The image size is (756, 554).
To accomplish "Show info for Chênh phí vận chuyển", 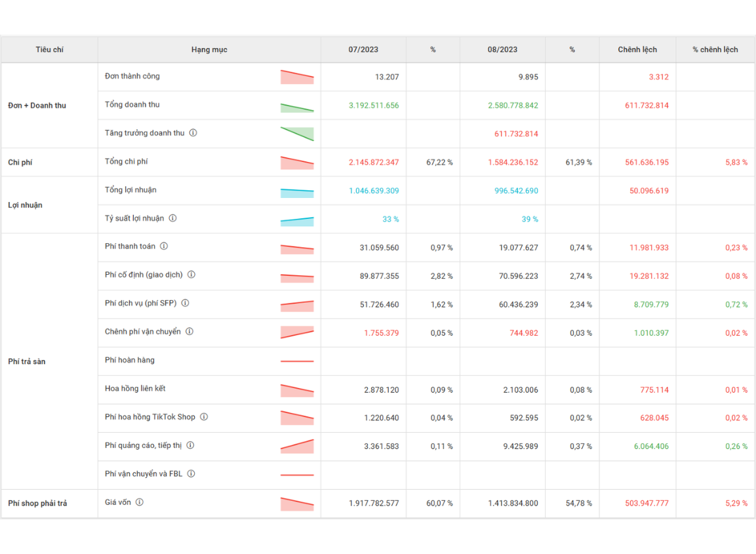I will 189,332.
